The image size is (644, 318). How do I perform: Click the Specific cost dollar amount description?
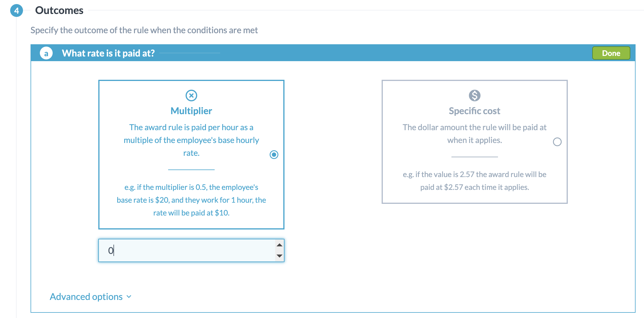[x=474, y=134]
